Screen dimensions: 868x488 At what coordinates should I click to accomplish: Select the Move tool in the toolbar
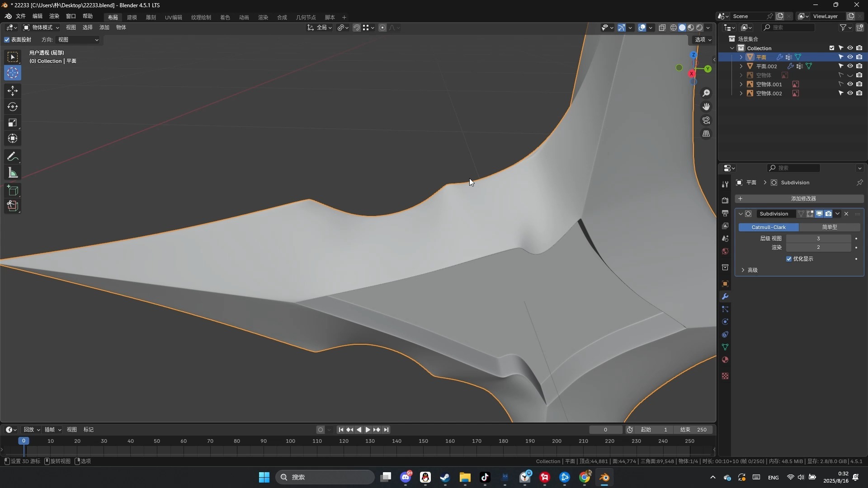click(x=13, y=90)
